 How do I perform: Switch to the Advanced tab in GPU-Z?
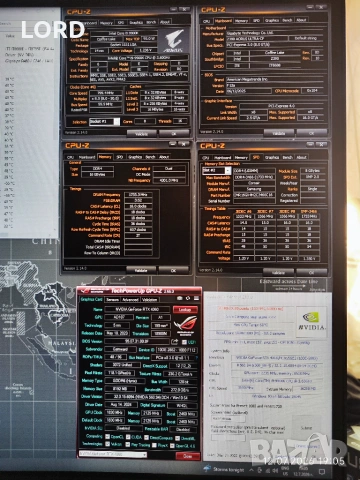[130, 300]
